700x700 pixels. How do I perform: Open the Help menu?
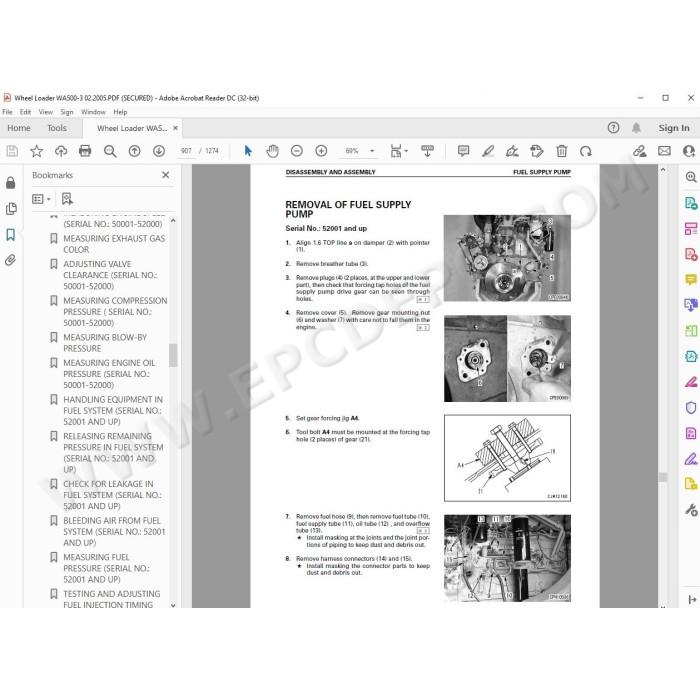click(x=120, y=112)
